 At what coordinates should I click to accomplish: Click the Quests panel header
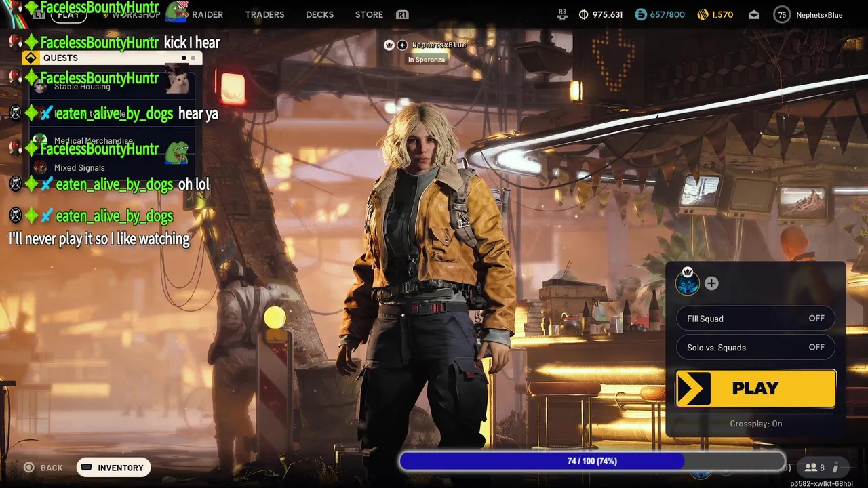click(112, 58)
